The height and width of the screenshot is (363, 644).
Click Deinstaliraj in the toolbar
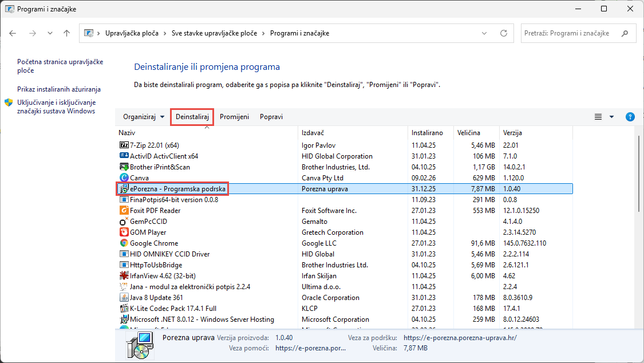coord(193,117)
